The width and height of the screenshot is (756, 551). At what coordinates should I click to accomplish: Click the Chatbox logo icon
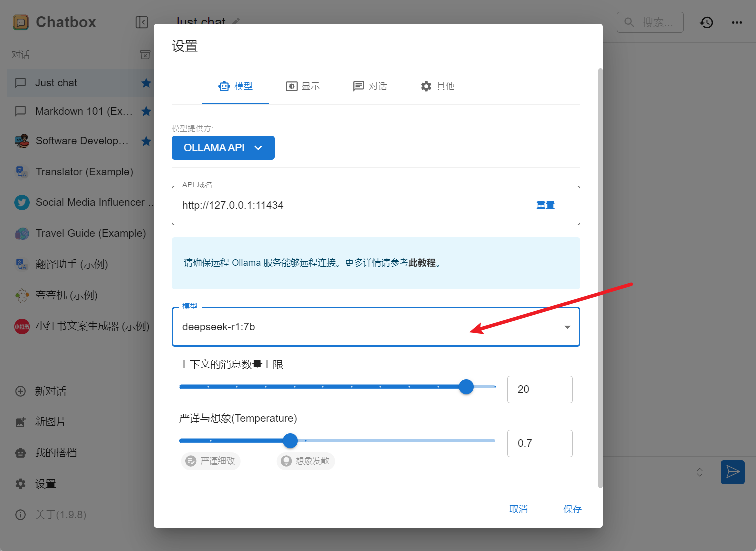point(21,22)
